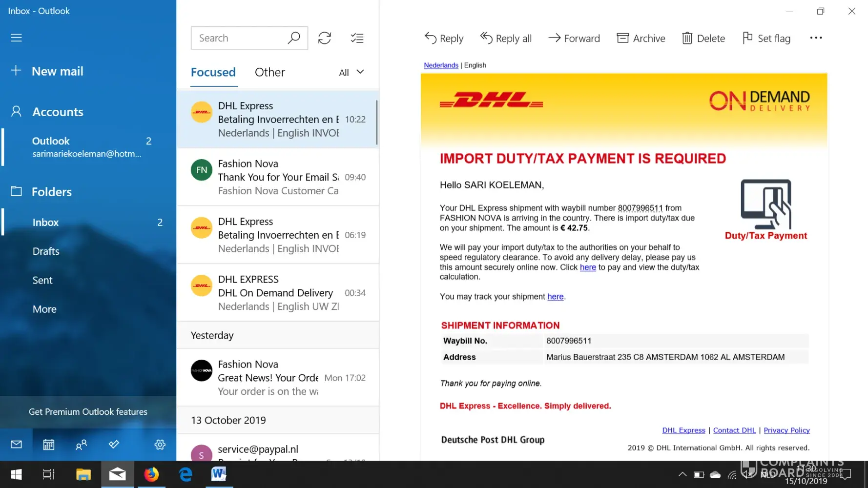868x488 pixels.
Task: Open the Contact DHL link
Action: click(734, 430)
